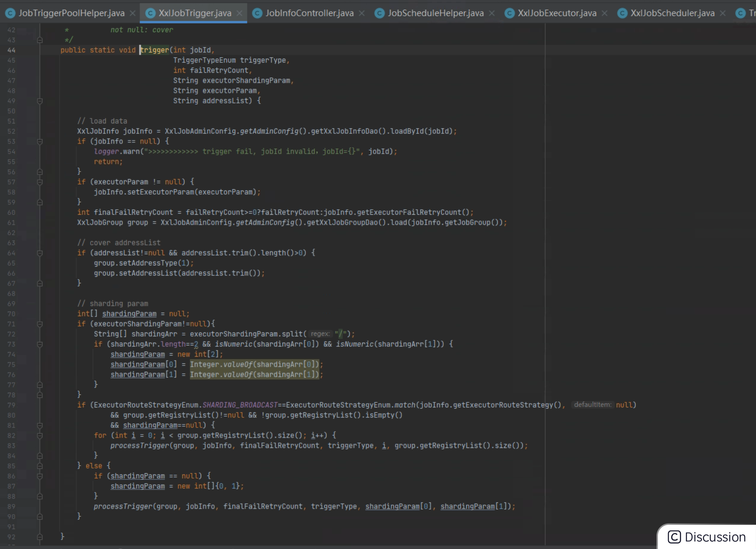Click class icon of XxlJobTrigger.java tab
This screenshot has width=756, height=549.
tap(150, 13)
